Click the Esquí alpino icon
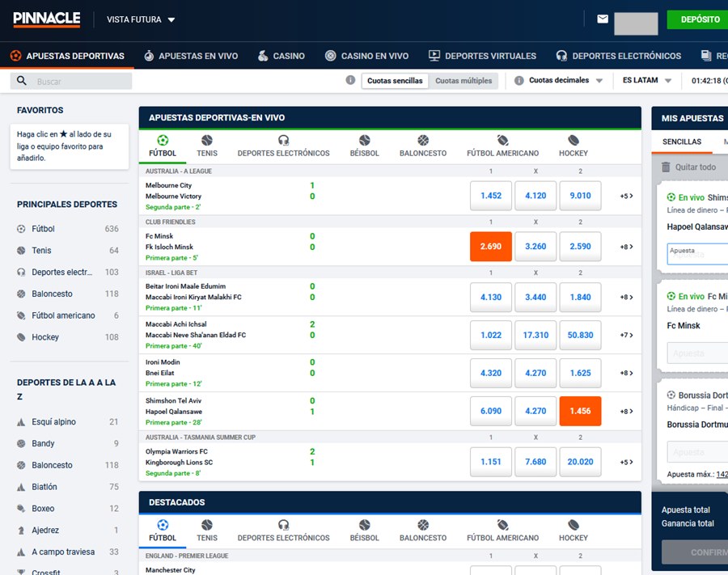Screen dimensions: 728x575 coord(21,422)
